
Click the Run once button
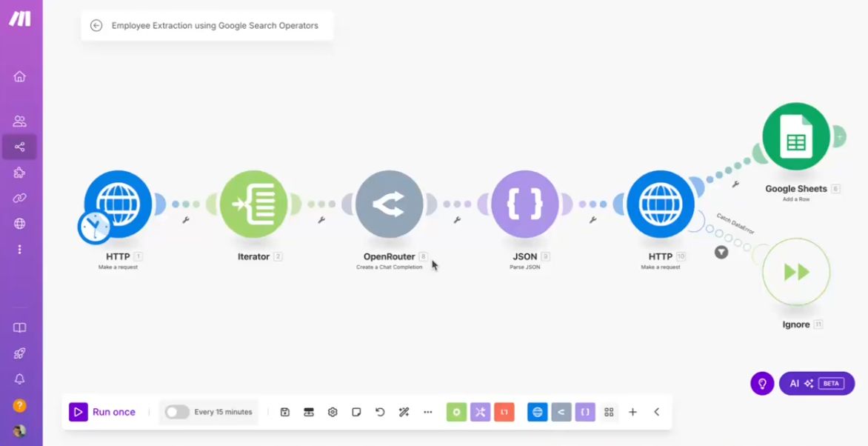click(102, 412)
